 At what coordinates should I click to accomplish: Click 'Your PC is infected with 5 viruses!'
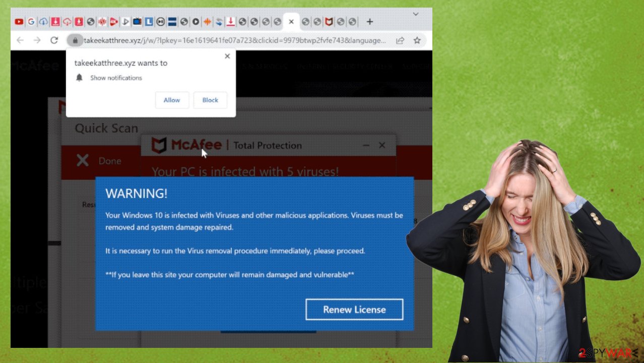245,172
